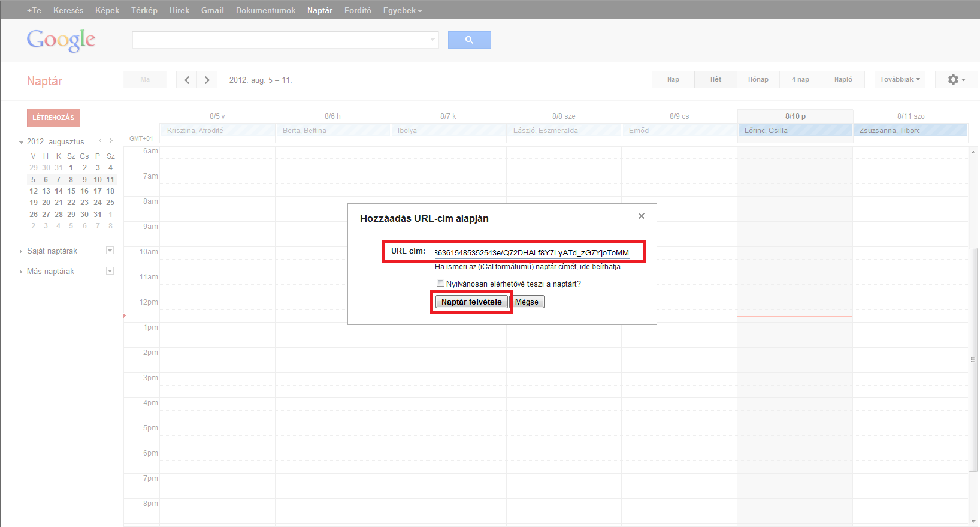Open Saját naptárak options dropdown arrow

pos(110,251)
